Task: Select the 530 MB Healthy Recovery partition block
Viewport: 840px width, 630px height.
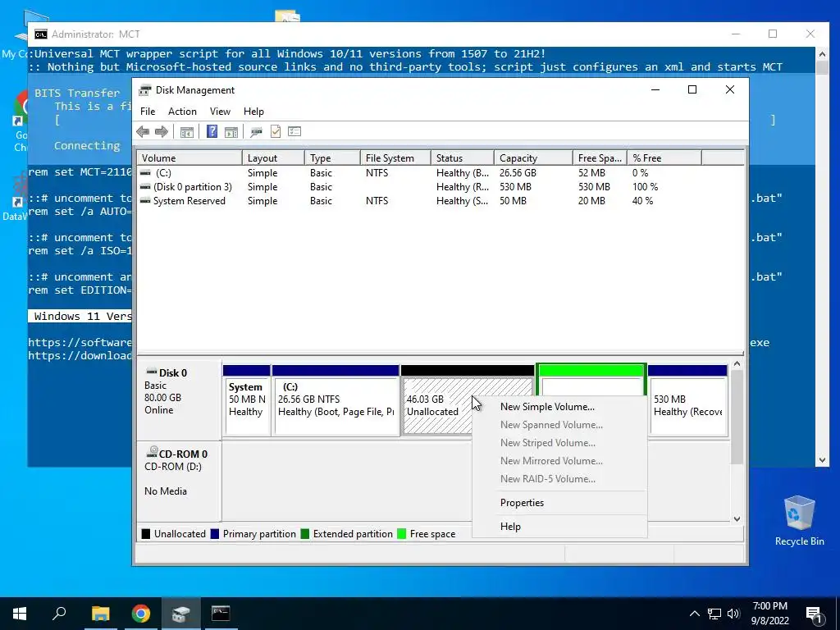Action: tap(688, 400)
